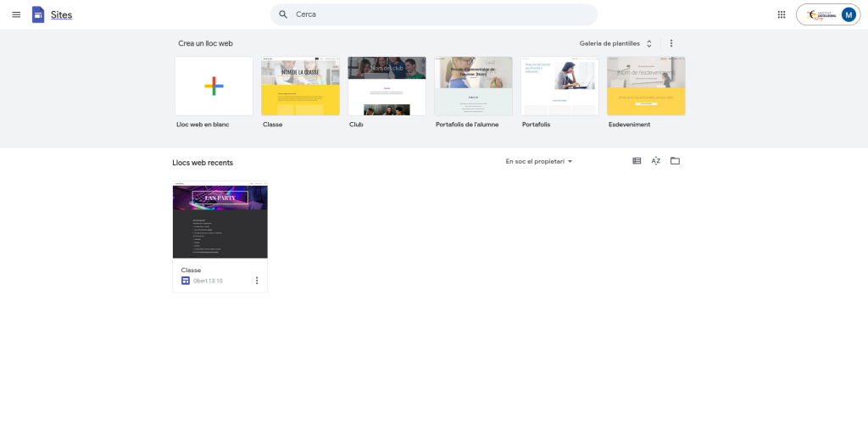Create a blank site with plus thumbnail
The width and height of the screenshot is (868, 429).
click(x=214, y=86)
